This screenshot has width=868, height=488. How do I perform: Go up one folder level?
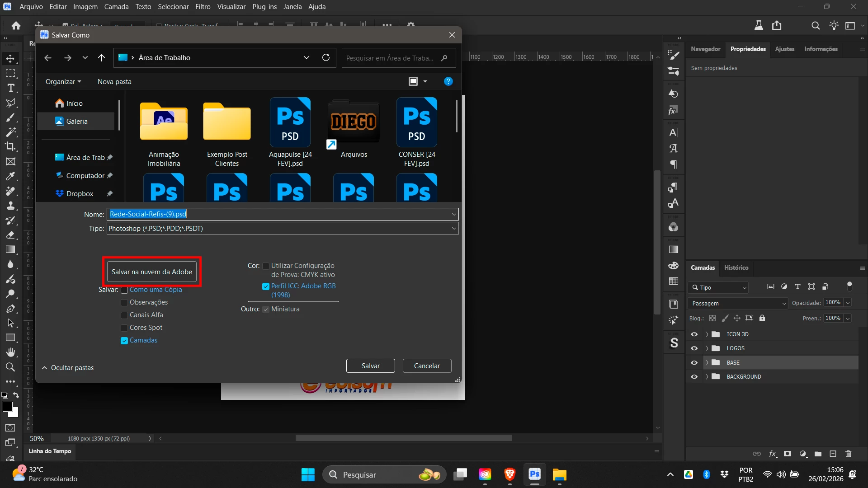101,58
